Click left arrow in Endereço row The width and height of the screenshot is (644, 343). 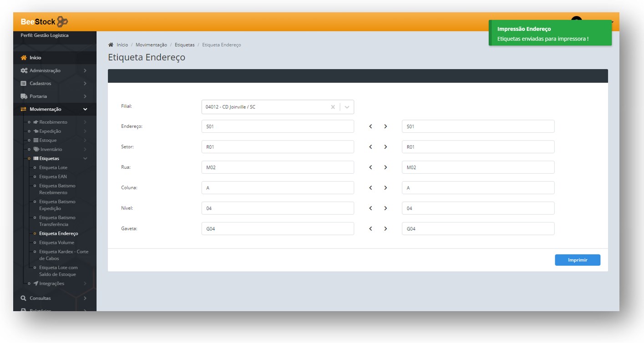[x=370, y=126]
